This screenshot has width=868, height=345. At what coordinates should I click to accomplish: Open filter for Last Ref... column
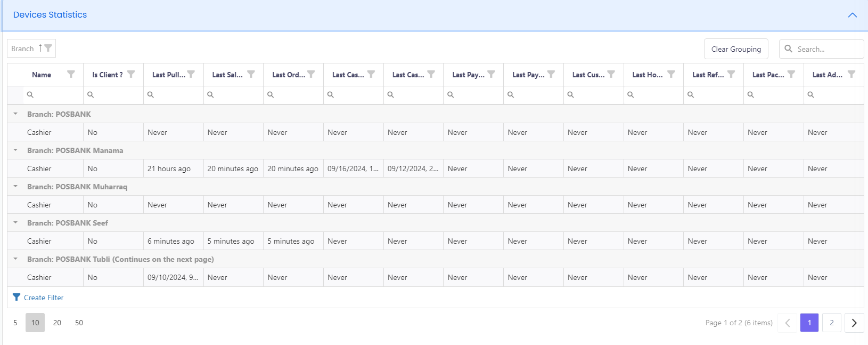pos(731,74)
